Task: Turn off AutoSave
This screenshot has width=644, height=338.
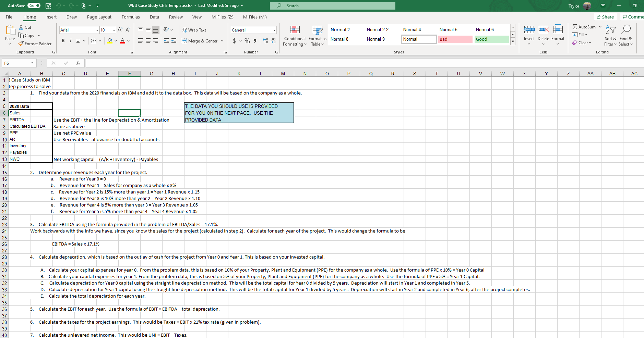Action: click(33, 5)
